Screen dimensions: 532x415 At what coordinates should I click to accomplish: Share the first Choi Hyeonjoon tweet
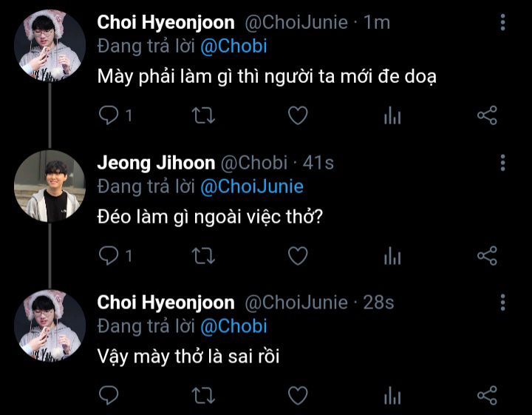tap(487, 115)
